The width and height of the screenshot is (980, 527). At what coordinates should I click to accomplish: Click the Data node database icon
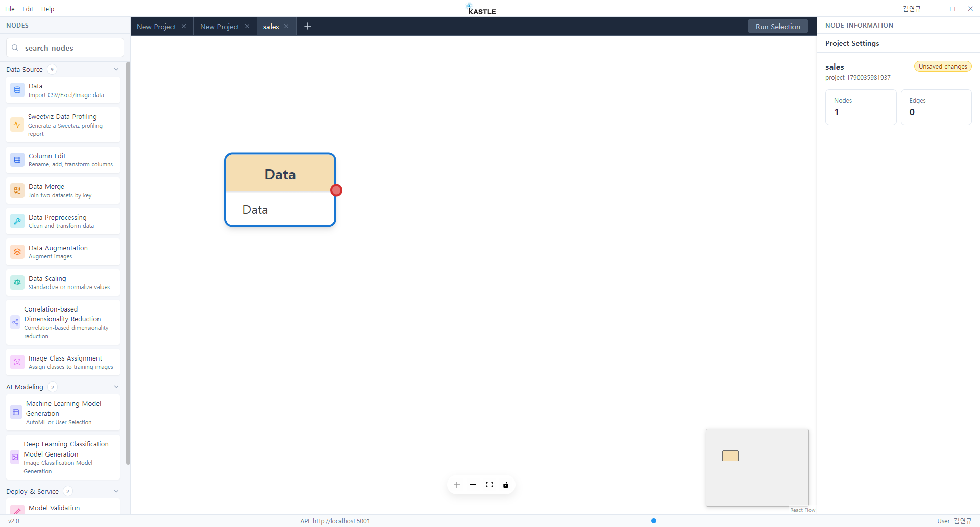point(17,90)
